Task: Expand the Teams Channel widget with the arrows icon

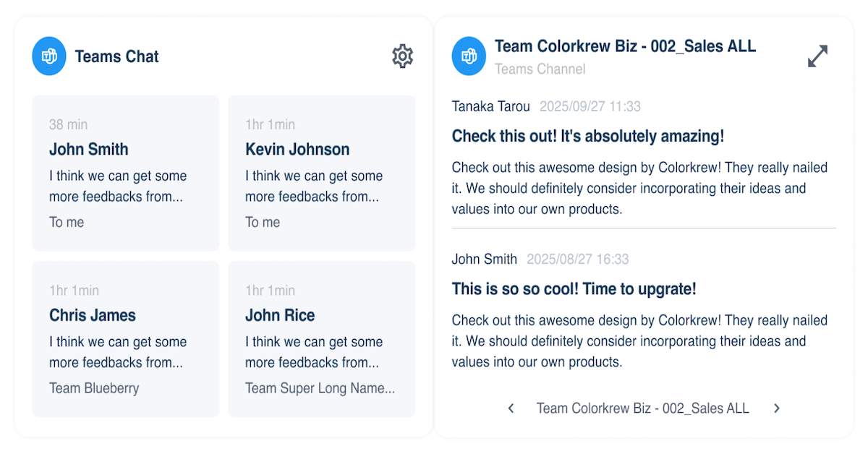Action: point(817,56)
